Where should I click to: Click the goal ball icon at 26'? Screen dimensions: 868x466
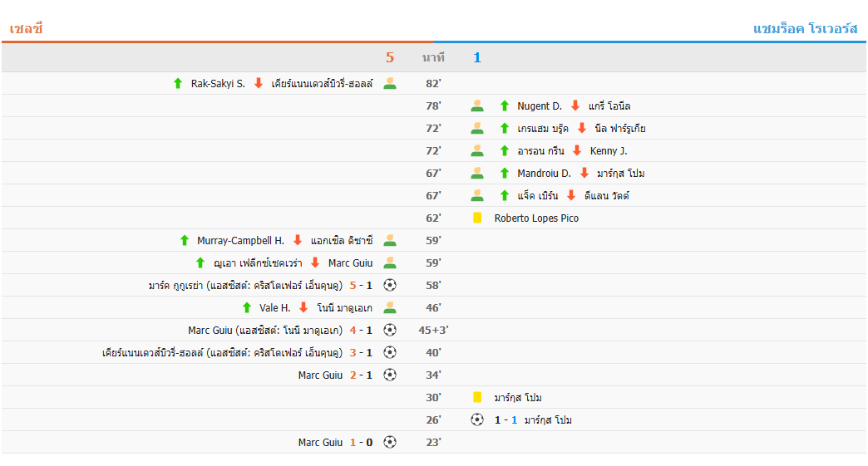tap(477, 419)
